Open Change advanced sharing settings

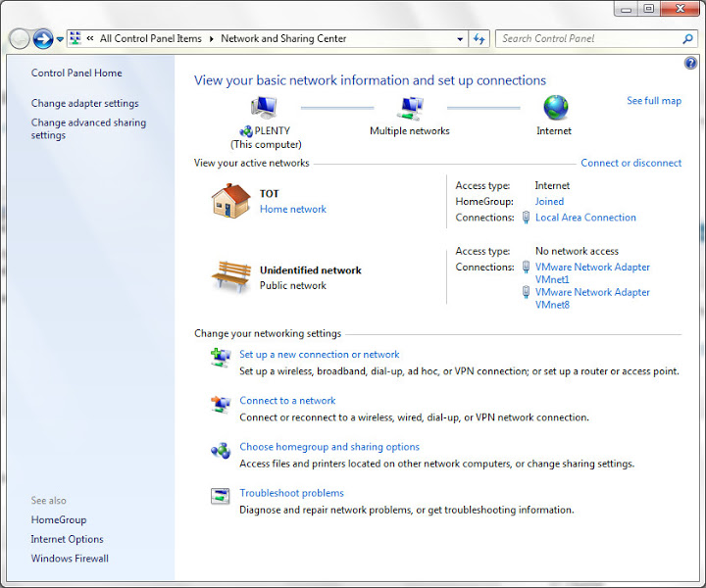[88, 128]
